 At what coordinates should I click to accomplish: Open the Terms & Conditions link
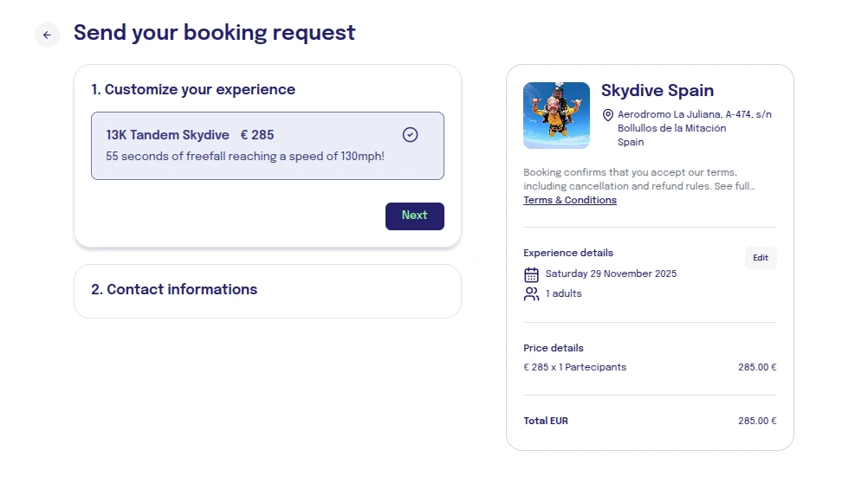pos(570,200)
